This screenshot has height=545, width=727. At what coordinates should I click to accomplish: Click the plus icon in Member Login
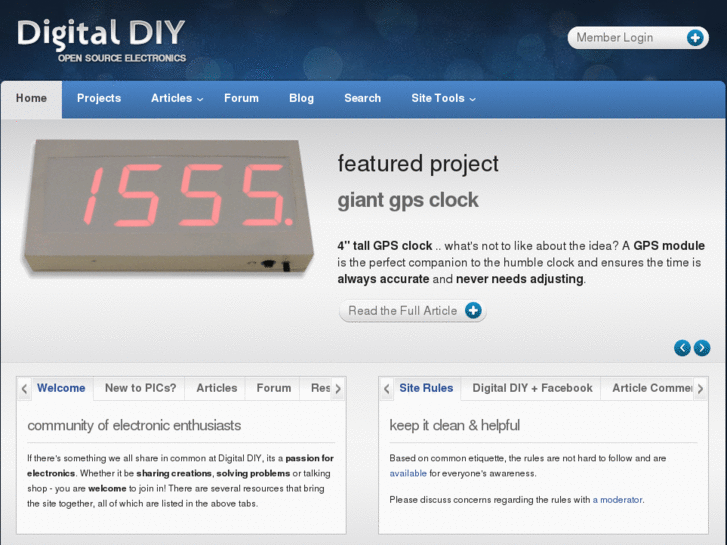(695, 38)
